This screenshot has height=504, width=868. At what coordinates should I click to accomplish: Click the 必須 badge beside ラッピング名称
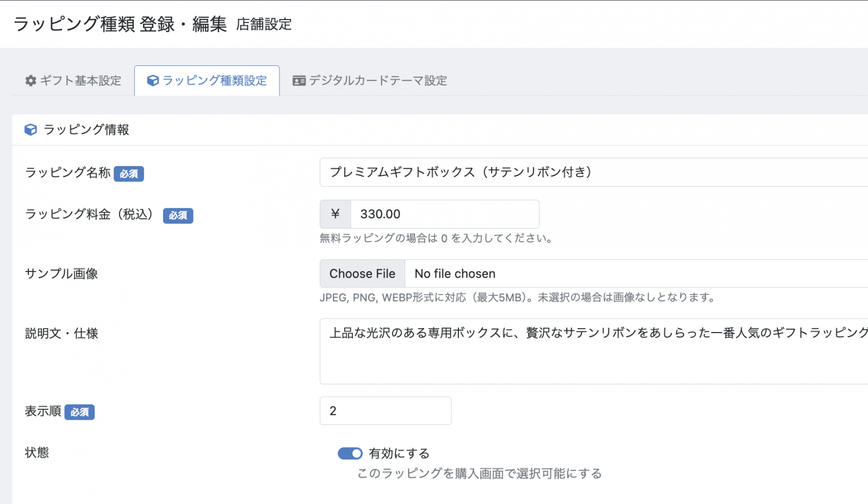click(x=129, y=174)
